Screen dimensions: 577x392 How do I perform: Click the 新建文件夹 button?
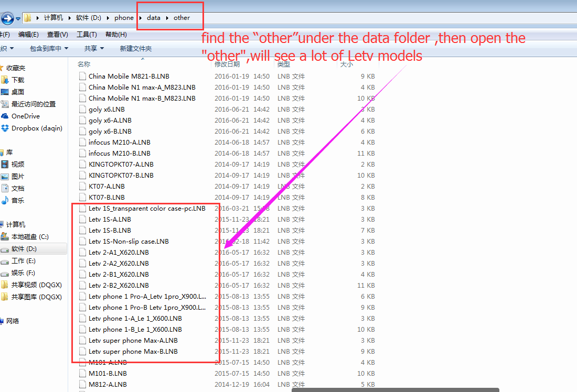(135, 48)
